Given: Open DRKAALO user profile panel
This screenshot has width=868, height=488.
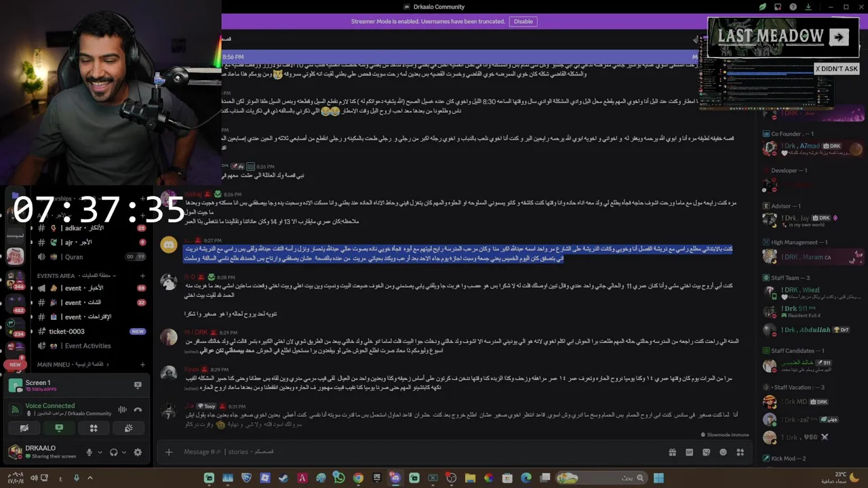Looking at the screenshot, I should click(43, 451).
